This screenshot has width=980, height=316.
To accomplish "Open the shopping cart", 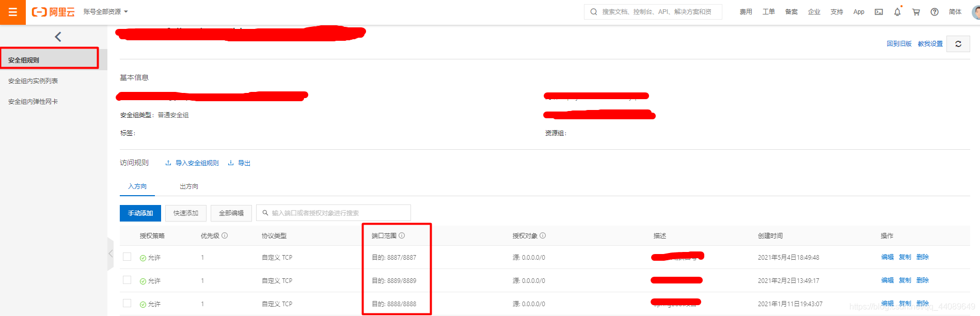I will (x=916, y=12).
